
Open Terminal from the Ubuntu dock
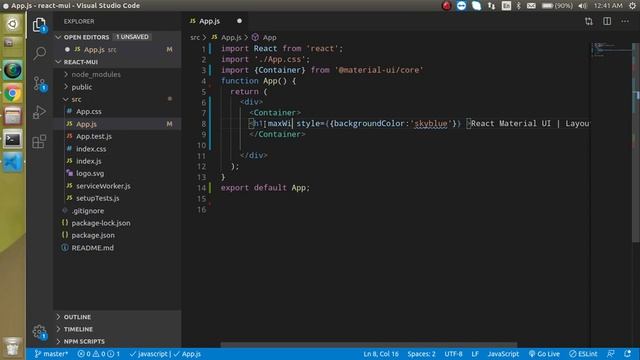pyautogui.click(x=13, y=140)
